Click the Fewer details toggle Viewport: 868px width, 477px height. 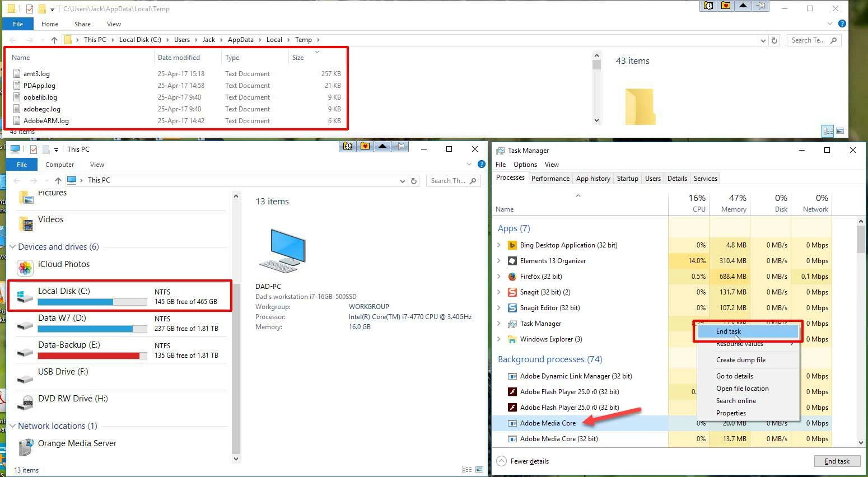pos(523,461)
